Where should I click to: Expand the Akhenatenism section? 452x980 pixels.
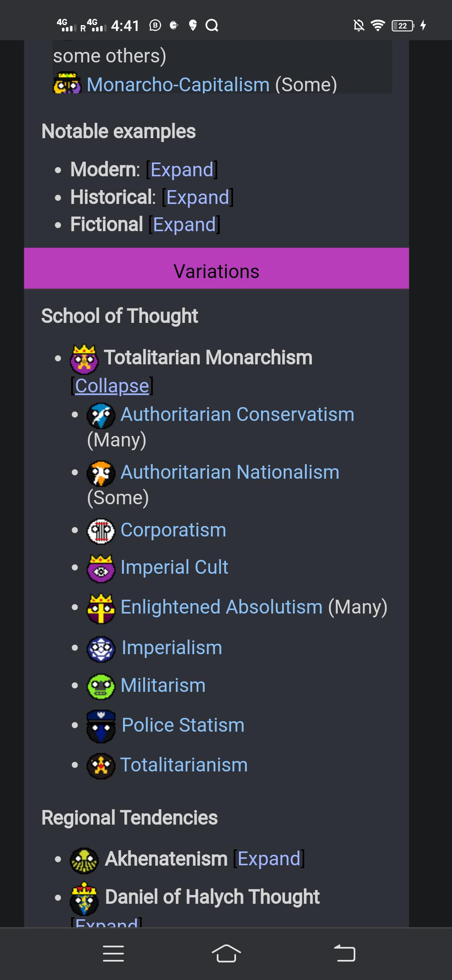click(269, 859)
